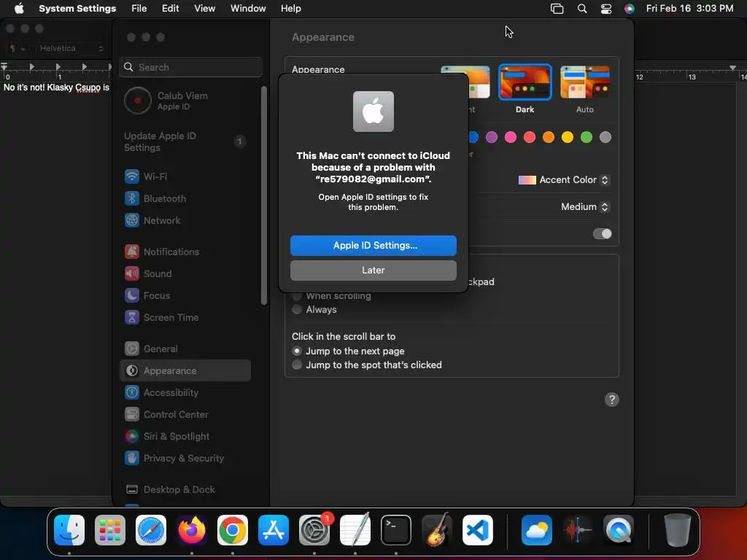The height and width of the screenshot is (560, 747).
Task: Pick the purple accent color
Action: coord(491,138)
